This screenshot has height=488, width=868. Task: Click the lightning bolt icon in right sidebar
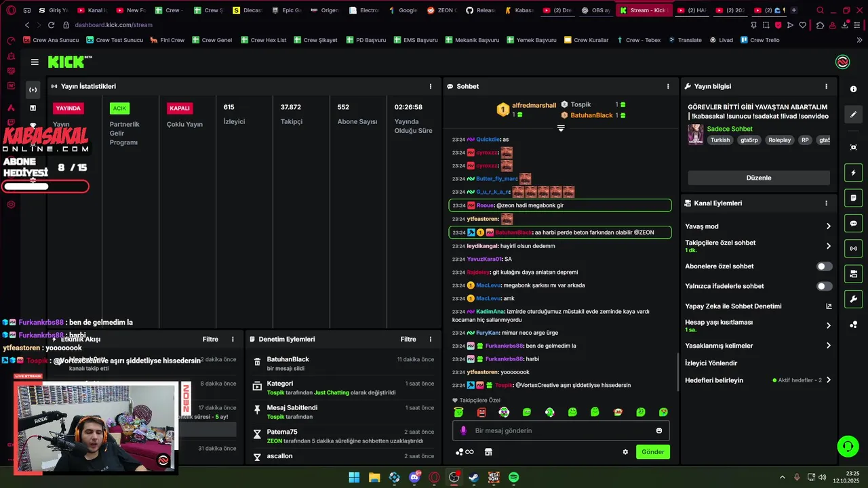click(853, 173)
